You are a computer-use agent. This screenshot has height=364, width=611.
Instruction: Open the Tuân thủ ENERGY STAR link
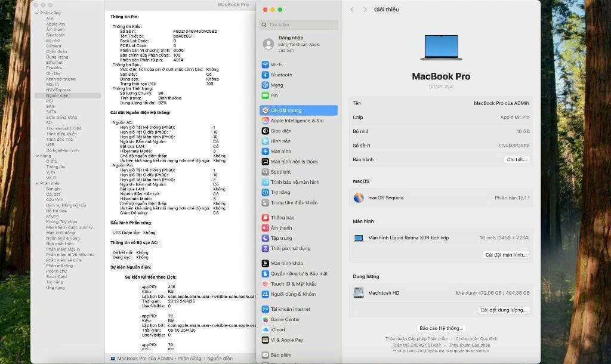click(416, 345)
